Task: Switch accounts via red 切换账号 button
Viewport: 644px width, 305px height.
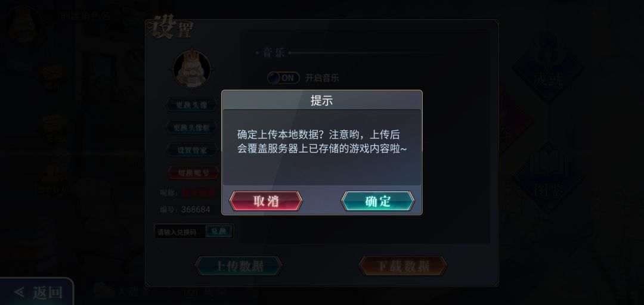Action: coord(192,172)
